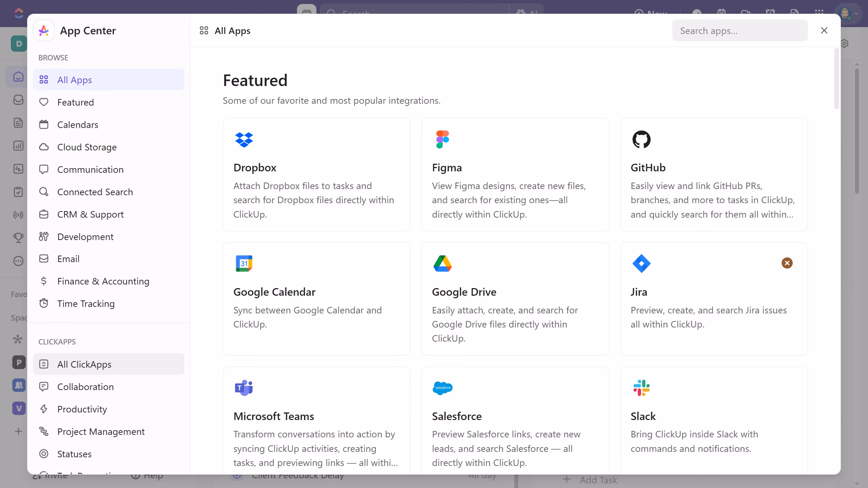Click the Email envelope icon

(x=44, y=259)
